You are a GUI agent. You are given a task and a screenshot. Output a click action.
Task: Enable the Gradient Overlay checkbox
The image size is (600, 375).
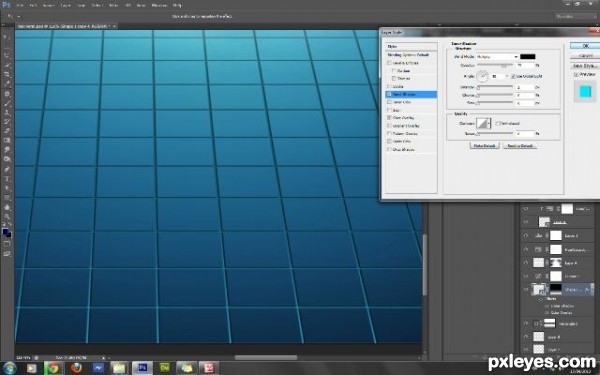(389, 126)
